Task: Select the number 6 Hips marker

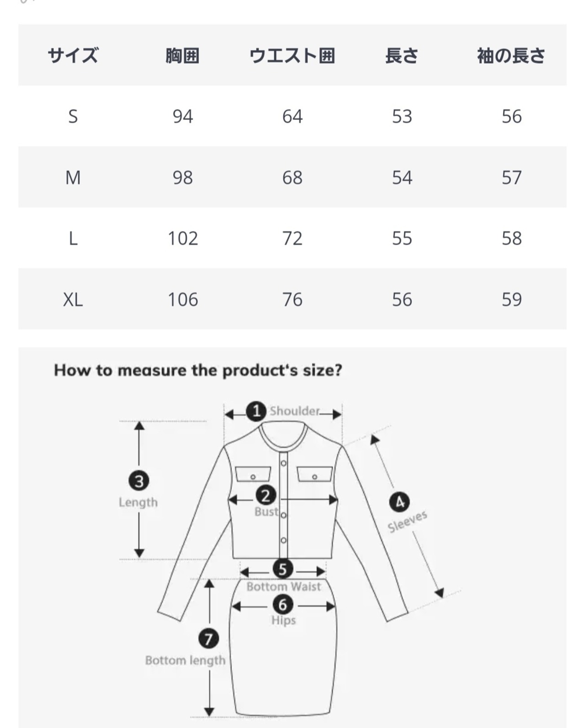Action: [282, 605]
